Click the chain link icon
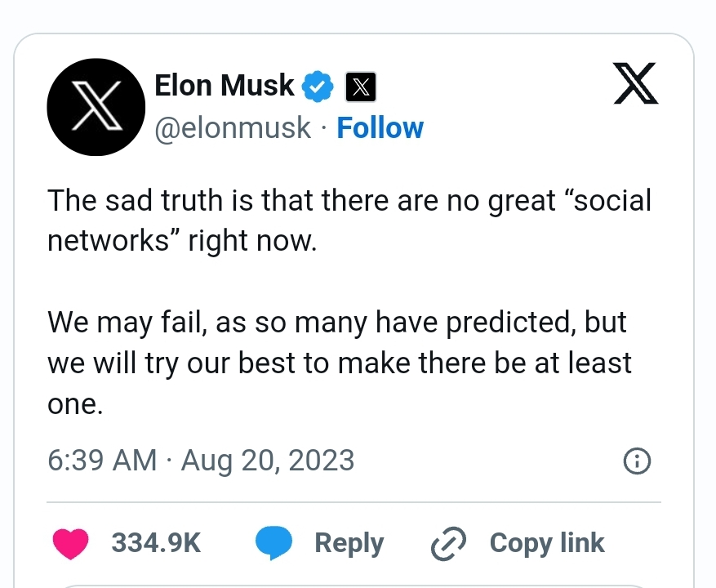 click(x=448, y=544)
